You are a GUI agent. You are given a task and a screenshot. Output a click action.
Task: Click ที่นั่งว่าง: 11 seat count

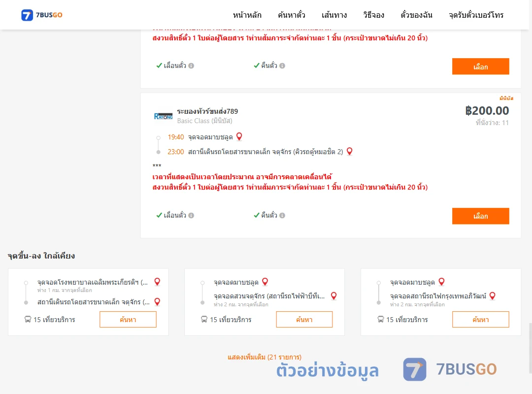point(492,123)
